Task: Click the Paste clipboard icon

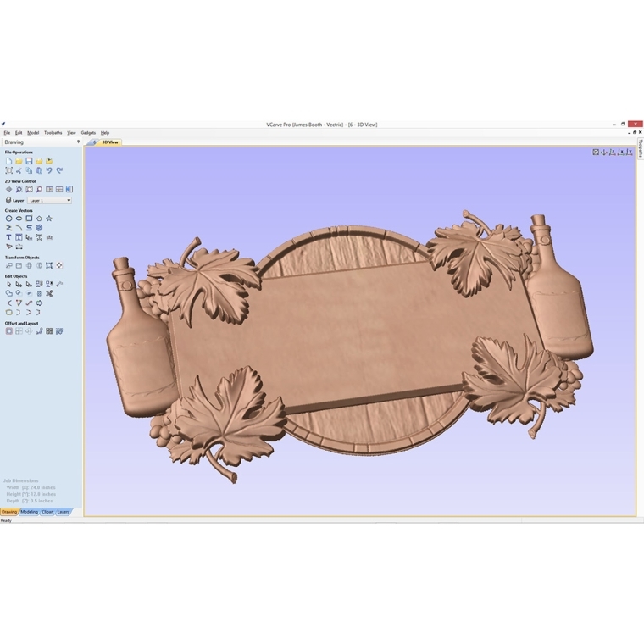Action: 39,170
